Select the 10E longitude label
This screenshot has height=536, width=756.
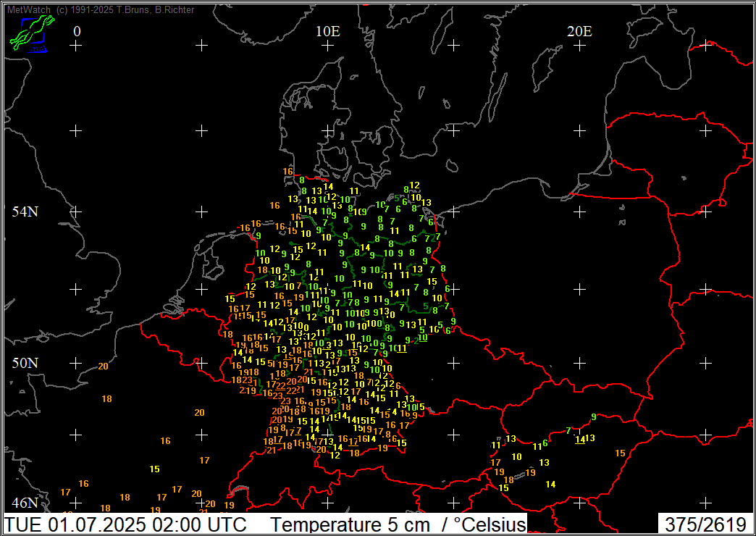[328, 31]
